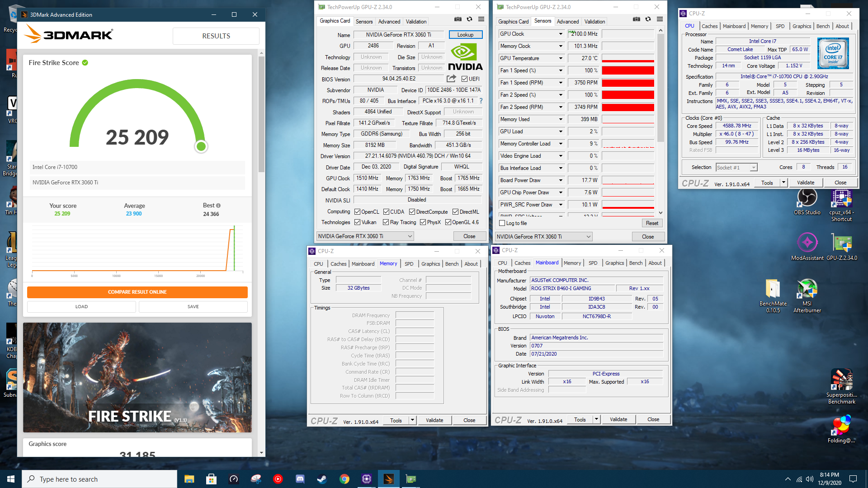The height and width of the screenshot is (488, 868).
Task: Toggle the PhysX checkbox
Action: (x=423, y=222)
